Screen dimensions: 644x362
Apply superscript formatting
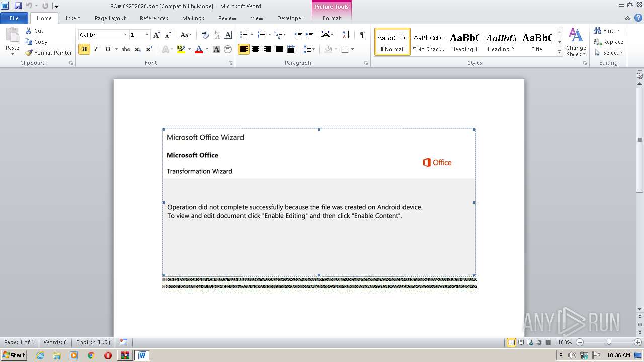(x=149, y=49)
